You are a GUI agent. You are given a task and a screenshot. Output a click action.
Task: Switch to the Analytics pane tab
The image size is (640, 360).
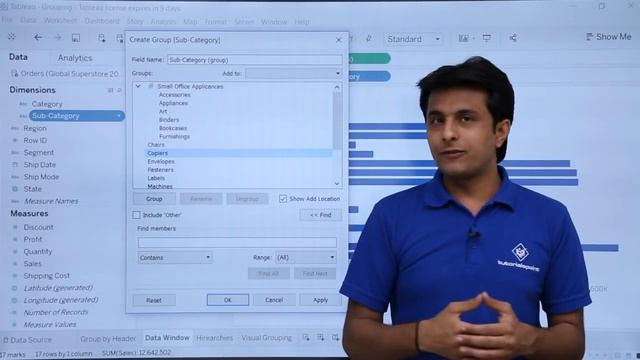[75, 58]
